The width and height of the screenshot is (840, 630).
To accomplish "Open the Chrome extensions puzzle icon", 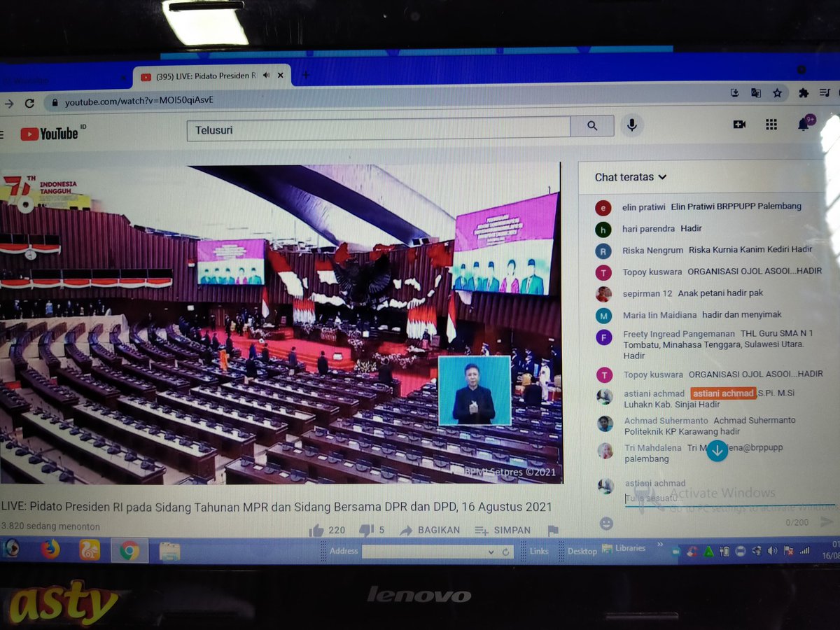I will coord(804,92).
